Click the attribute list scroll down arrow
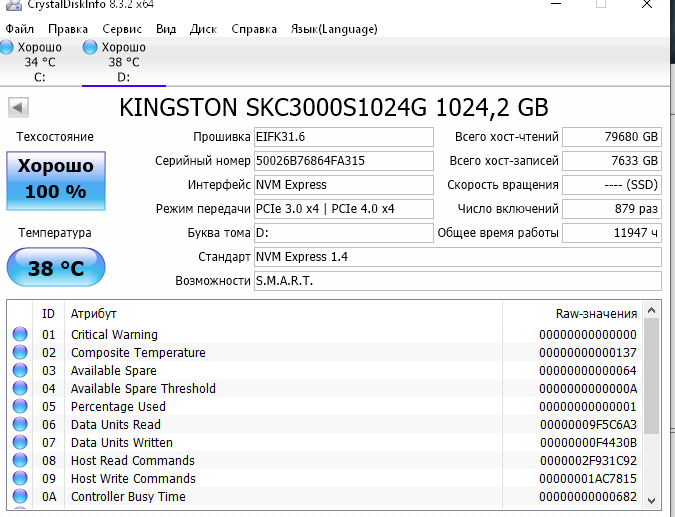This screenshot has width=675, height=517. [651, 501]
